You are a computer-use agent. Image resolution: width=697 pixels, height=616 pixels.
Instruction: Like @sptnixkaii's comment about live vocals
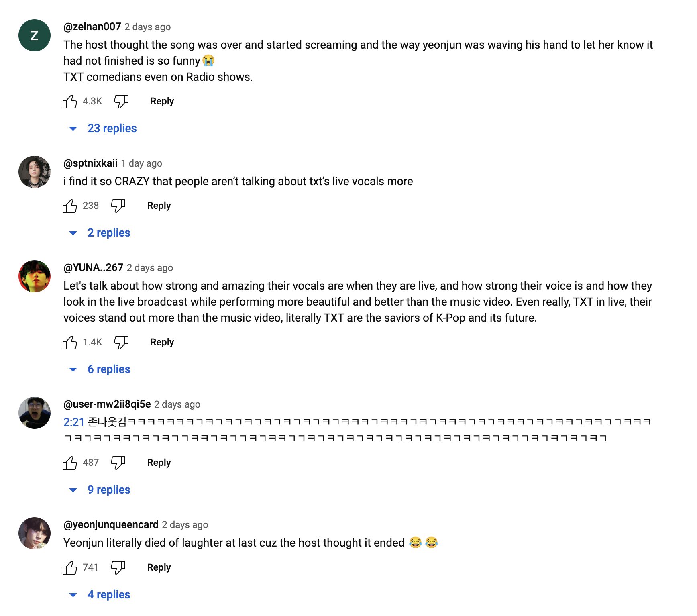click(70, 206)
